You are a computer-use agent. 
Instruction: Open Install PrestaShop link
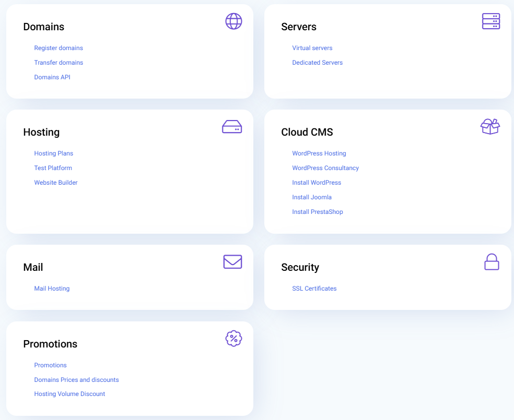click(x=318, y=212)
